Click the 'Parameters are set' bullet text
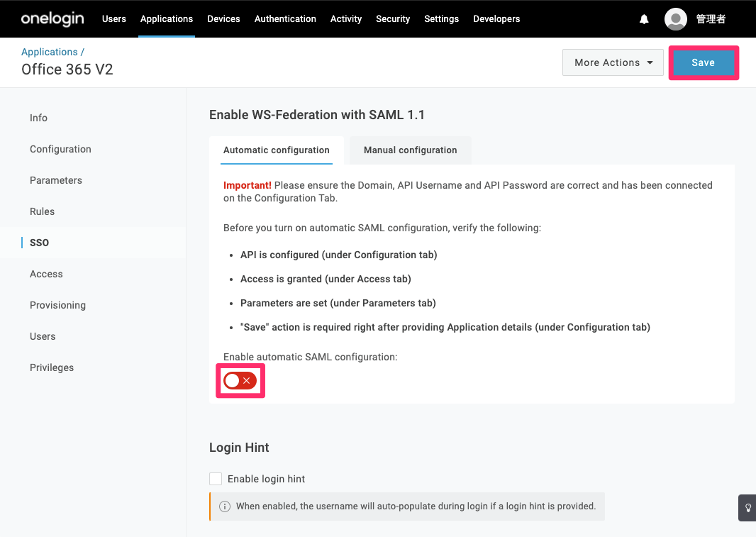This screenshot has width=756, height=537. point(338,303)
